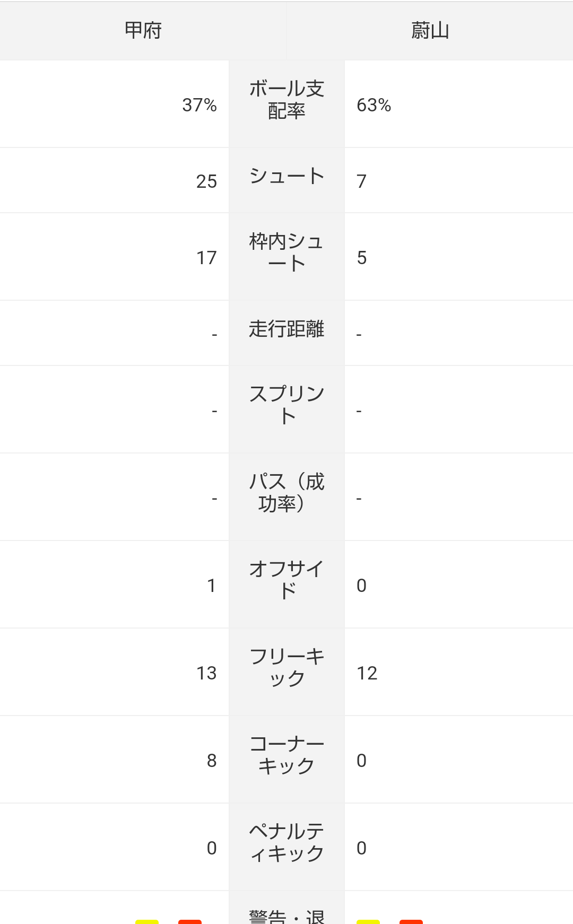Click 蔚山's 63% possession value

click(x=374, y=105)
